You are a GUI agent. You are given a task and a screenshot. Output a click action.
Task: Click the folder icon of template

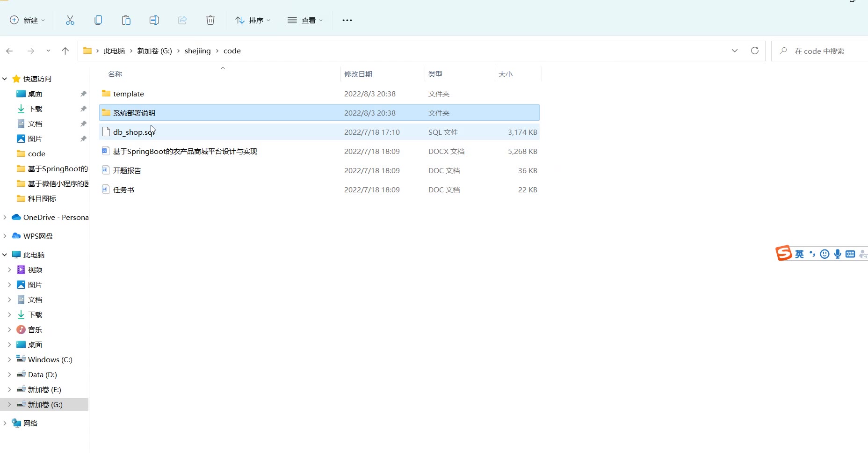(x=106, y=94)
